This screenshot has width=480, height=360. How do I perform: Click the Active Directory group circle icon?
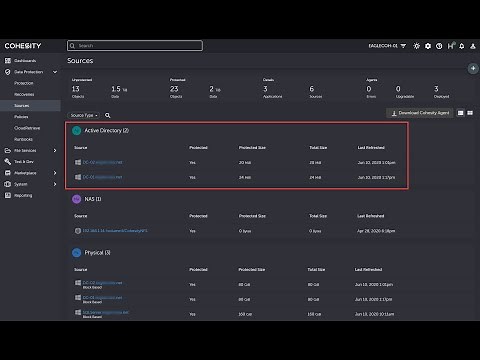(x=77, y=131)
